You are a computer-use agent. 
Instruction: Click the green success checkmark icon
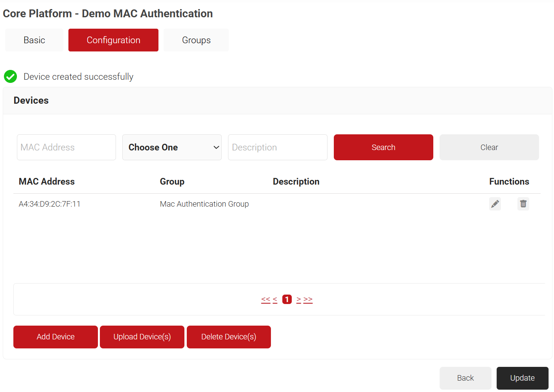(10, 77)
